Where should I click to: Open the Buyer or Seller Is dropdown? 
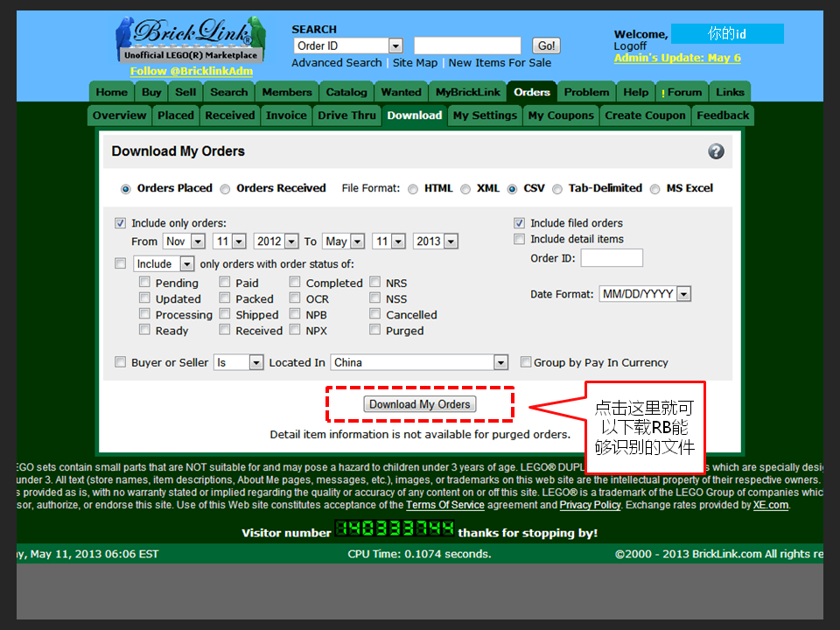click(238, 362)
